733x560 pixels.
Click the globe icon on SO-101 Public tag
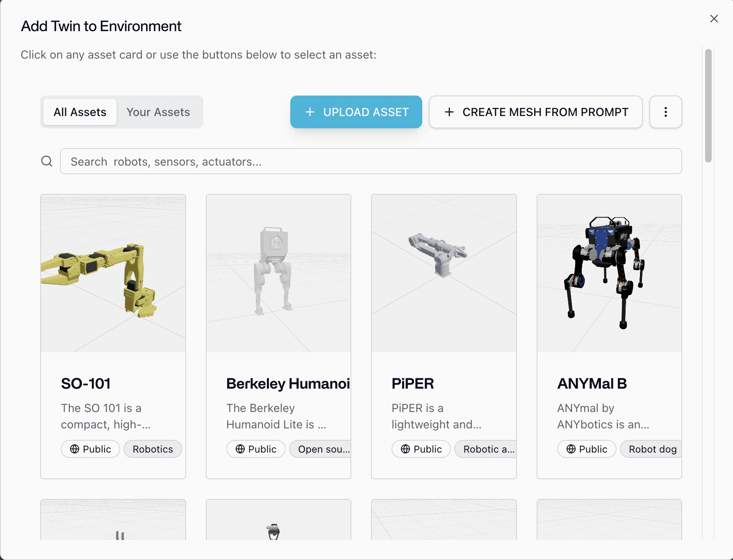click(x=75, y=449)
